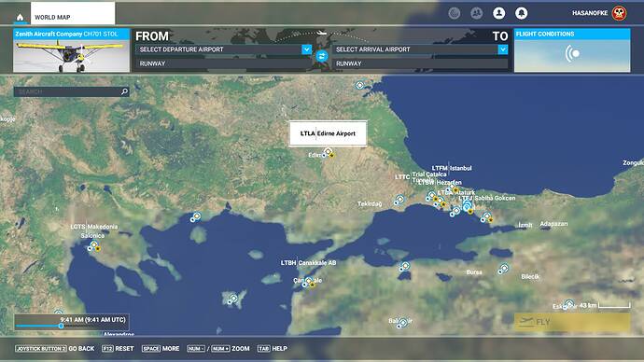Adjust the time of day slider handle
The image size is (644, 362).
point(61,326)
